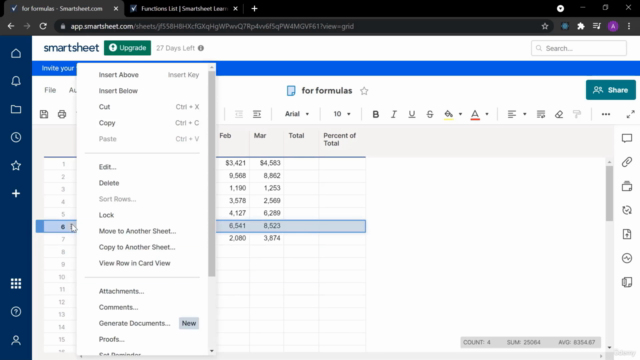Image resolution: width=640 pixels, height=360 pixels.
Task: Toggle Bold formatting
Action: [376, 114]
